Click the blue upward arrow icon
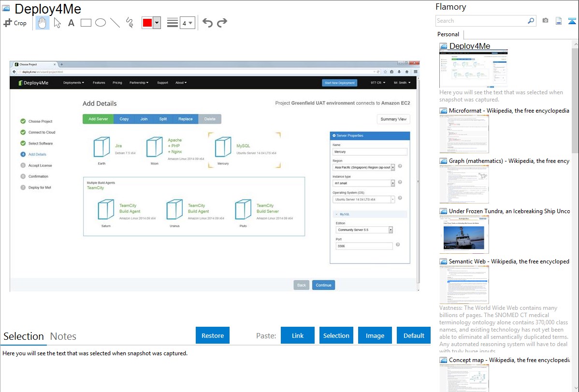The image size is (579, 392). click(572, 21)
